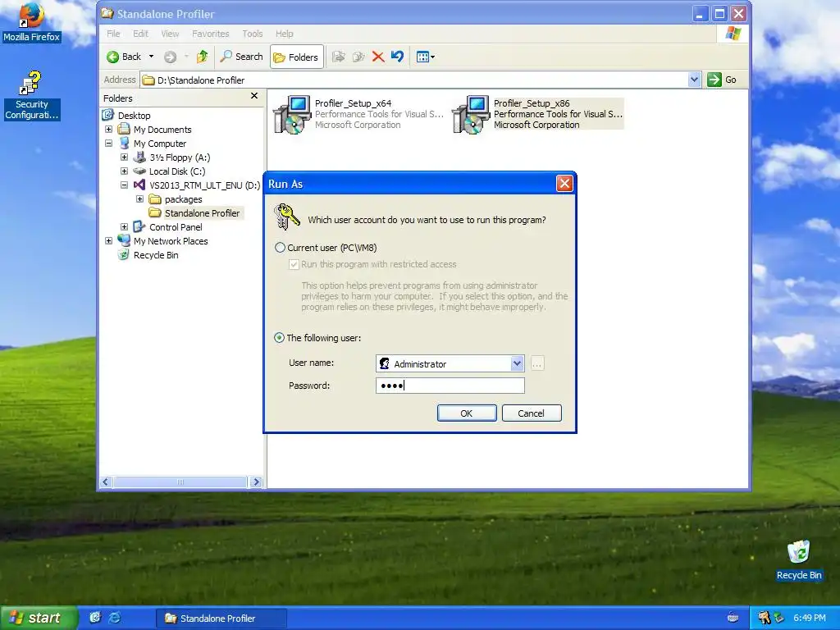Click the Move To toolbar icon
This screenshot has width=840, height=630.
(x=338, y=57)
